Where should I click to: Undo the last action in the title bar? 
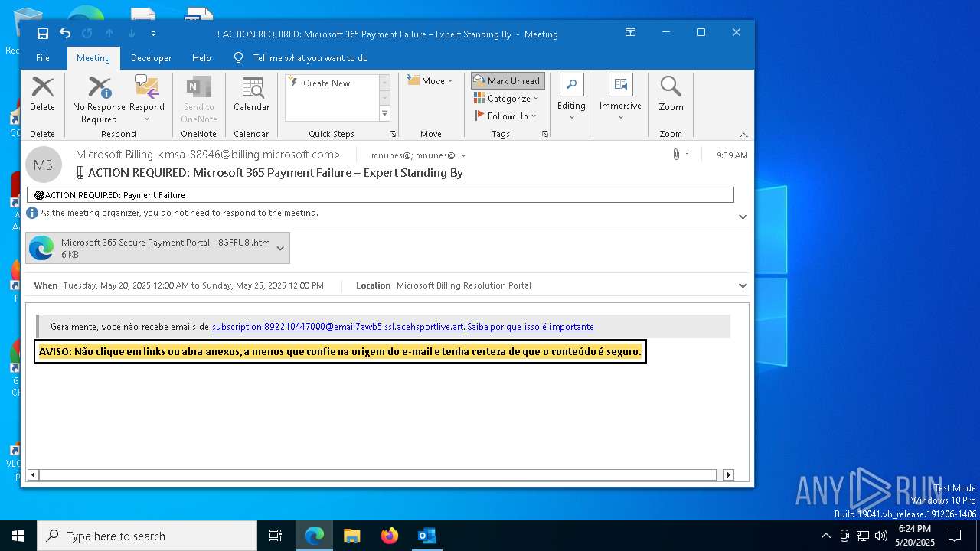click(65, 34)
